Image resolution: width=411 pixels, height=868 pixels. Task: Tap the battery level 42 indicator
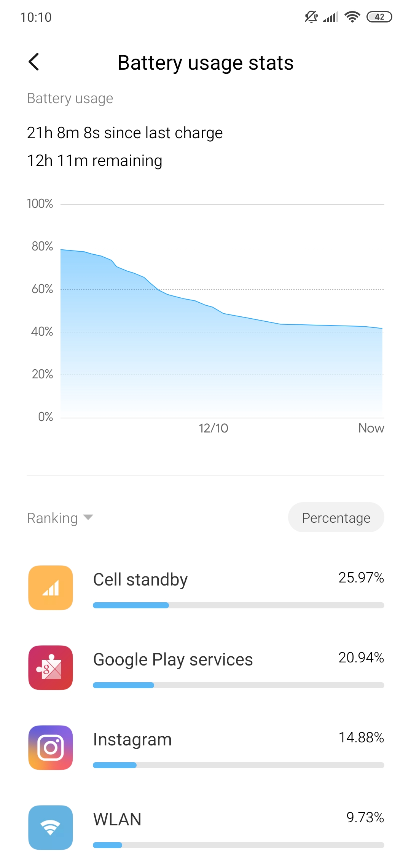379,17
